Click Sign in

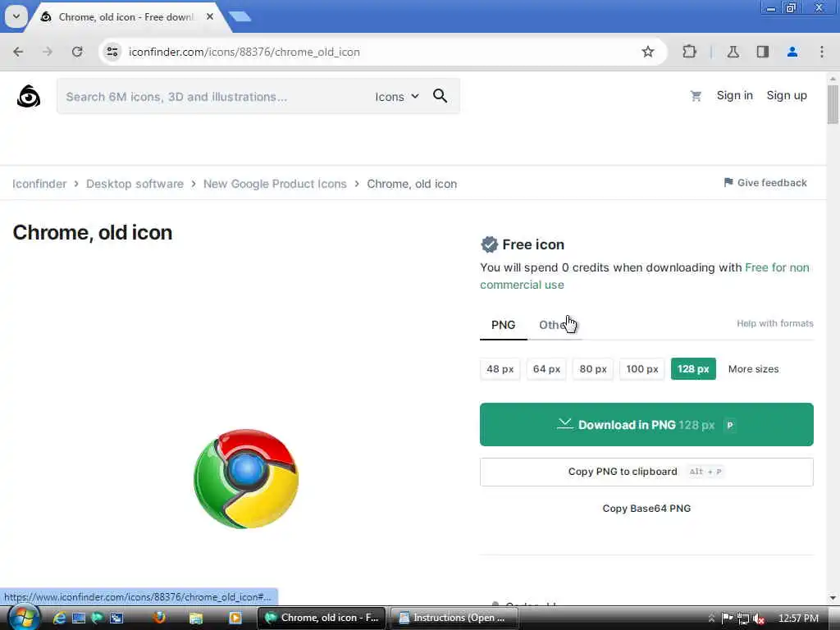point(734,95)
